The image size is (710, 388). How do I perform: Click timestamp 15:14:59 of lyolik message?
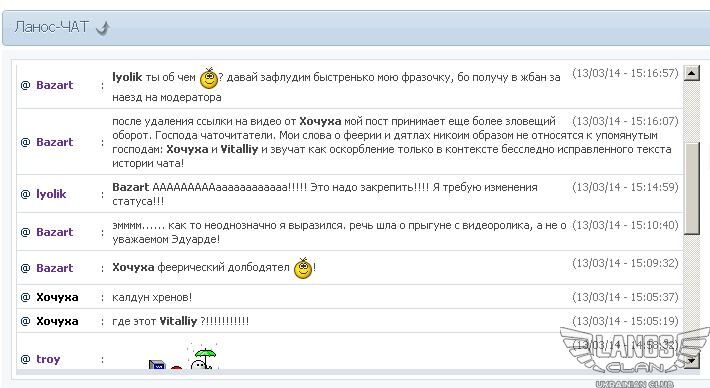[x=625, y=187]
